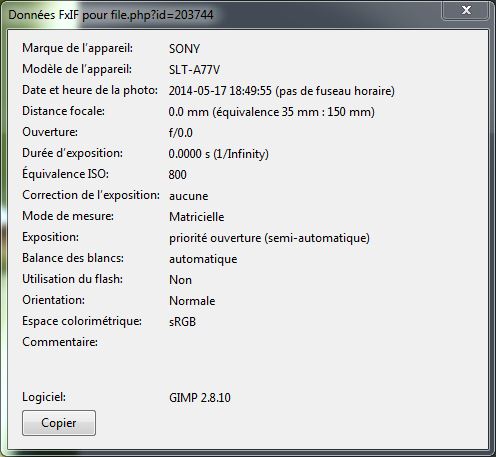Click the dialog title bar text
This screenshot has width=496, height=457.
111,15
